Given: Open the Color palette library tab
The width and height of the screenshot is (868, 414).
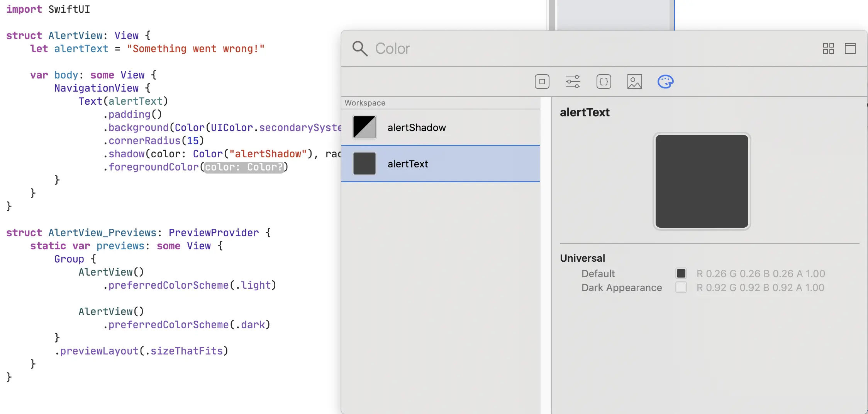Looking at the screenshot, I should pos(665,82).
